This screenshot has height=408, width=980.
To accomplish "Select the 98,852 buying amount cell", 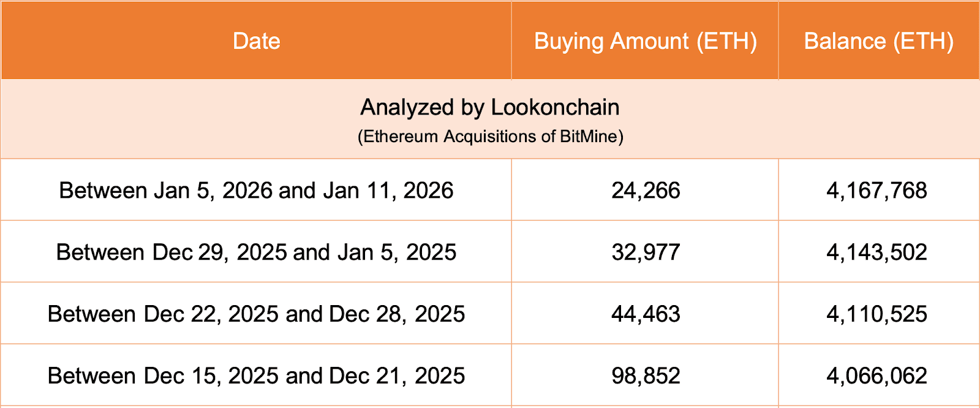I will coord(646,376).
